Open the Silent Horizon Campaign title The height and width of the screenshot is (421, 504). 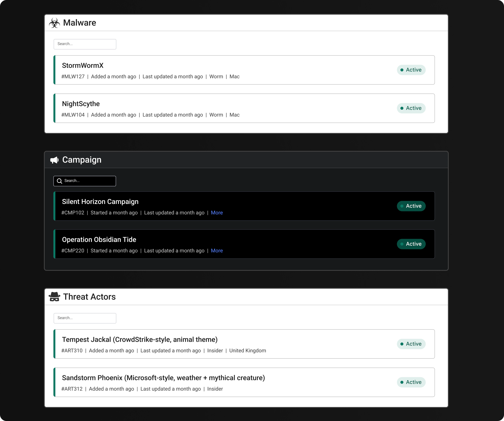100,202
